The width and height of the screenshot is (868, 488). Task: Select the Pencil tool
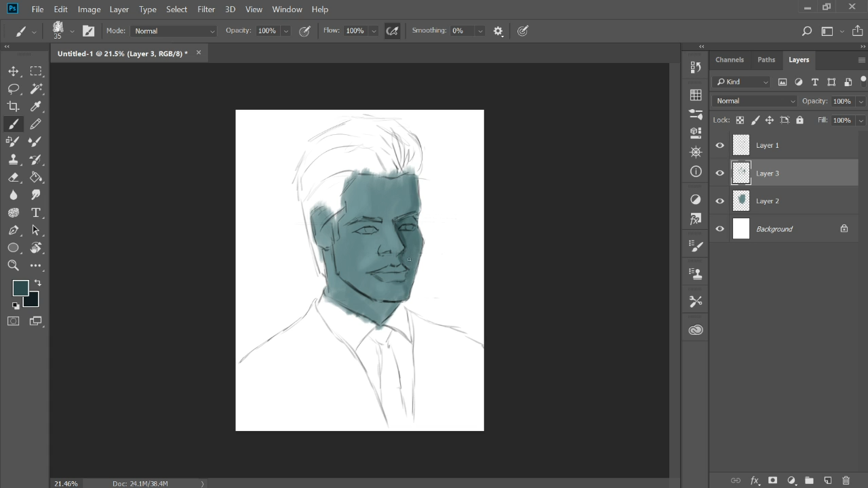(x=36, y=124)
